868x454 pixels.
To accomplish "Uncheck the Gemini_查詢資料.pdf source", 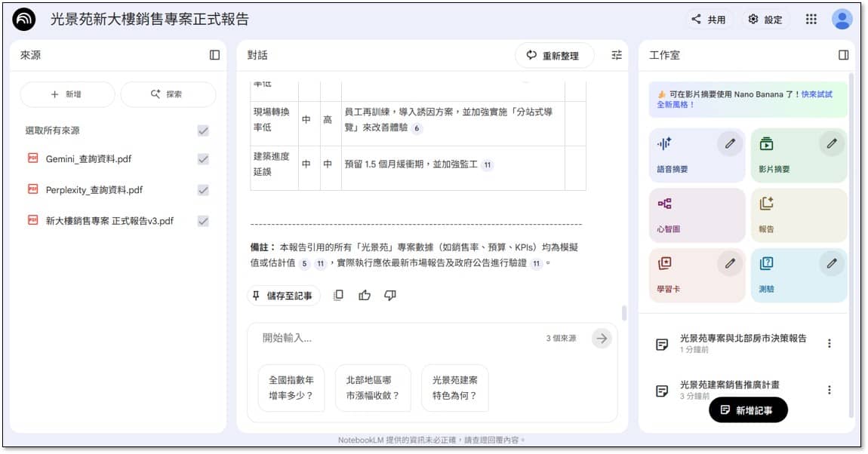I will 203,159.
